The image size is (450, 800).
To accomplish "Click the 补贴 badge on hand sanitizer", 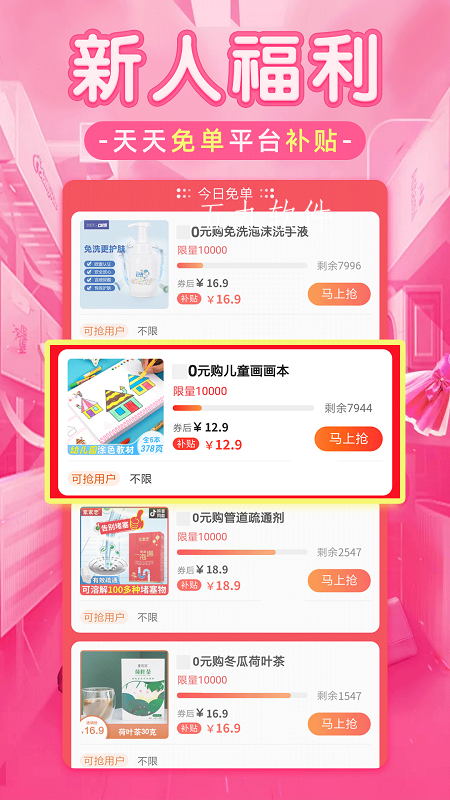I will point(189,299).
